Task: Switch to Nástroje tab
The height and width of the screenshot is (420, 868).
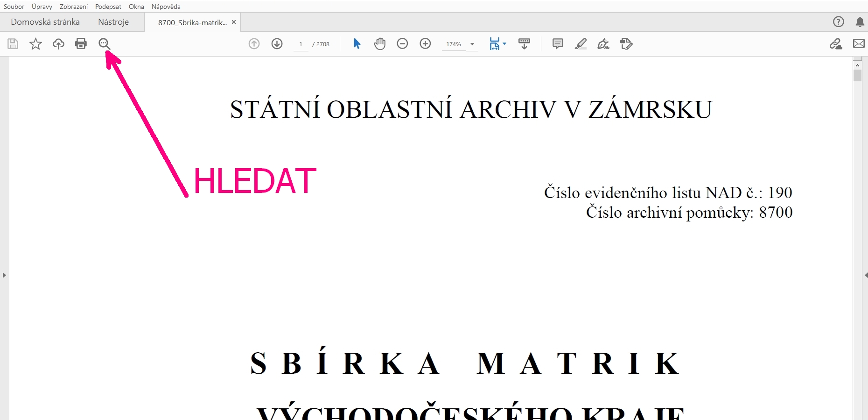Action: click(113, 22)
